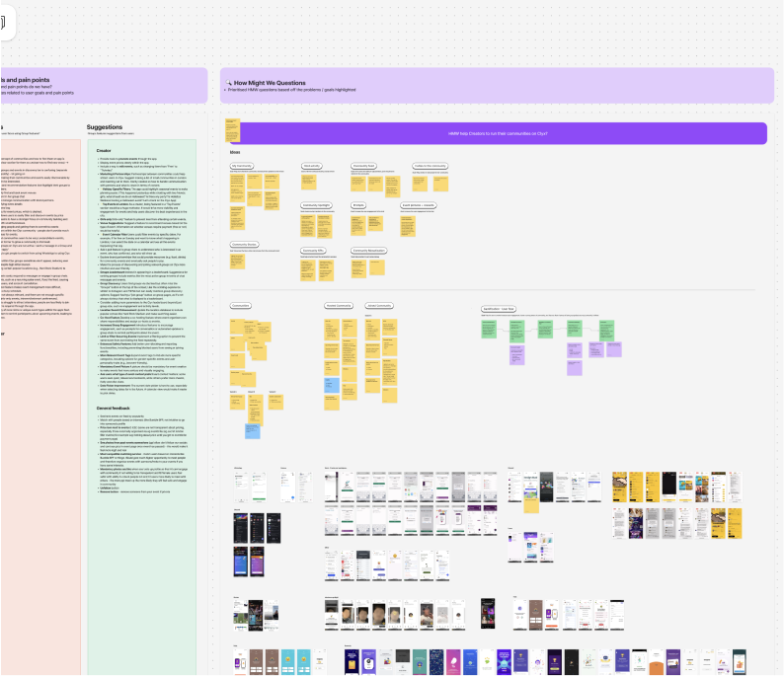Select the Communities label pill

pyautogui.click(x=241, y=305)
